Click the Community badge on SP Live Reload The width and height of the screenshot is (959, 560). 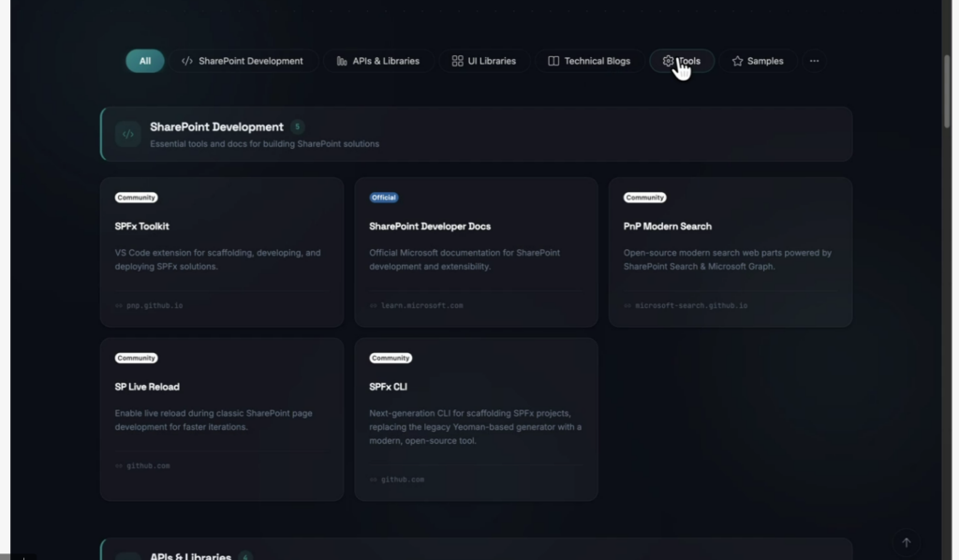tap(137, 359)
